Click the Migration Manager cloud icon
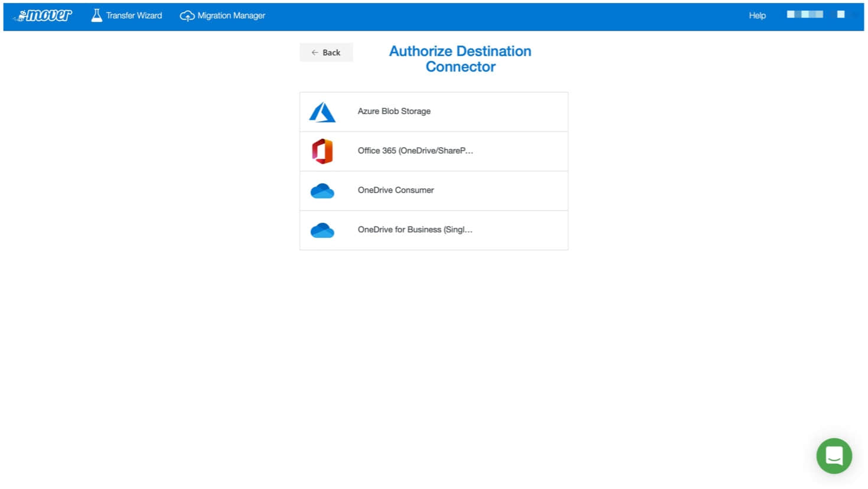Image resolution: width=868 pixels, height=489 pixels. point(187,16)
